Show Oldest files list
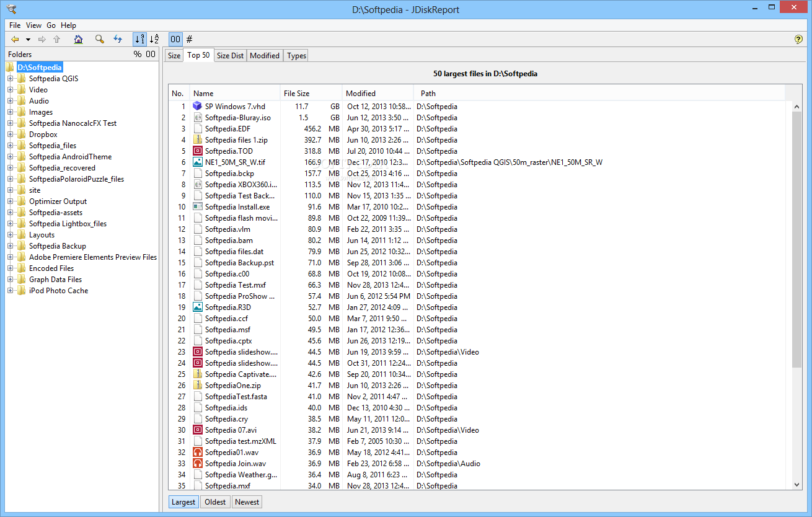The width and height of the screenshot is (812, 517). pyautogui.click(x=215, y=502)
